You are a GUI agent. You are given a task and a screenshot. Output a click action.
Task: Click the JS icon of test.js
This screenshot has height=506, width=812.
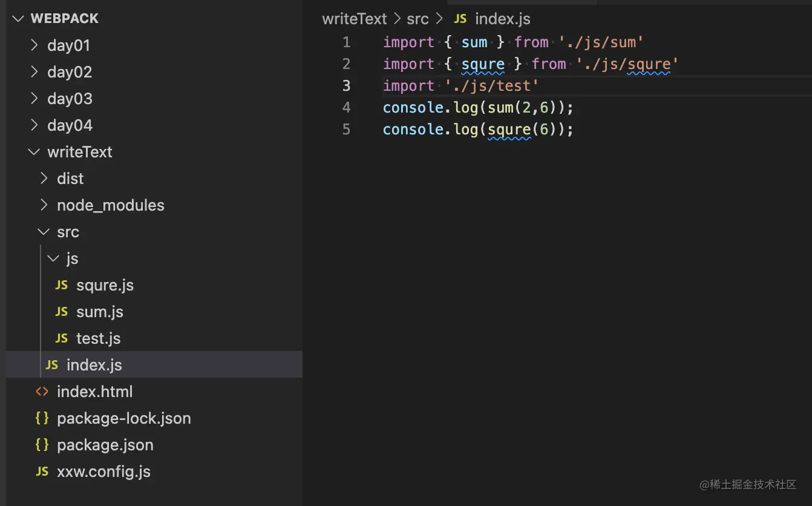62,338
